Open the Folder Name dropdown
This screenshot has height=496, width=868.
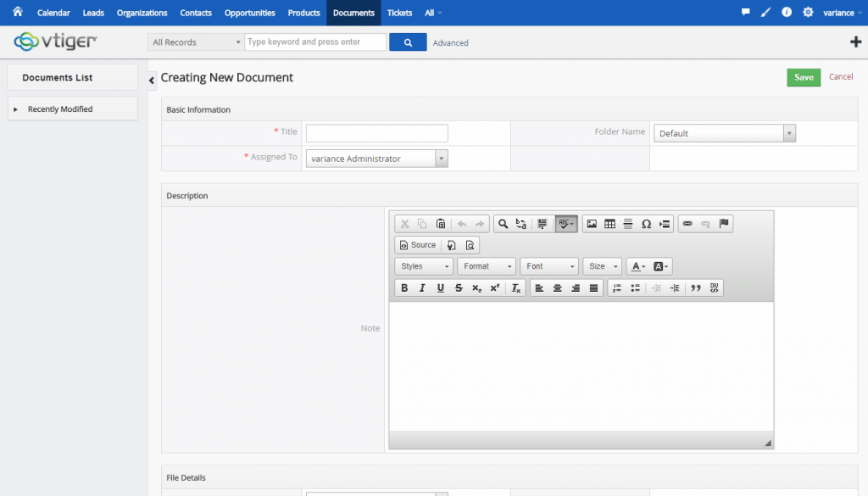pos(788,132)
